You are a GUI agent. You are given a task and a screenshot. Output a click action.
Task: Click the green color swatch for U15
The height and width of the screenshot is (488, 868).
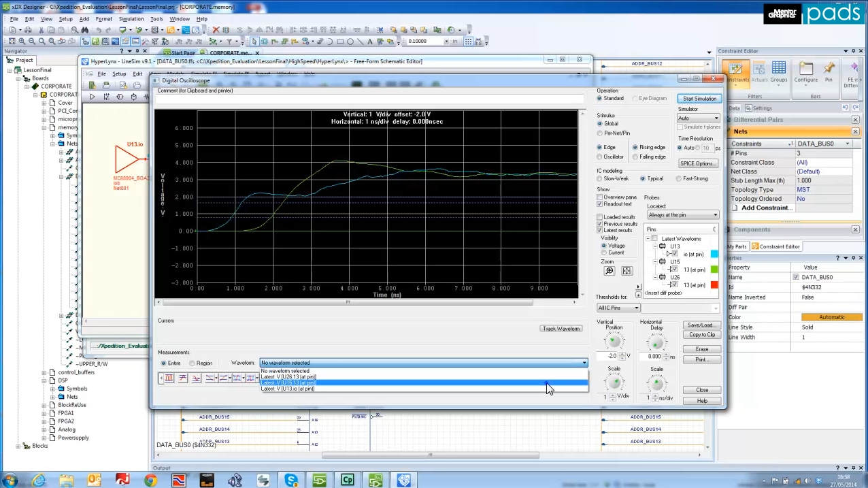[714, 270]
